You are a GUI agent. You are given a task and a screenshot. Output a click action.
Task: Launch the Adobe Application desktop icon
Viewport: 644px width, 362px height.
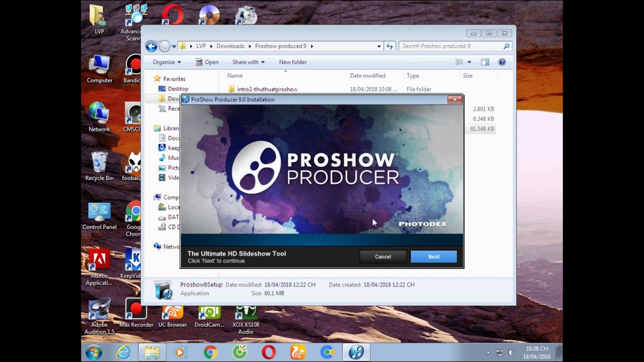tap(99, 267)
